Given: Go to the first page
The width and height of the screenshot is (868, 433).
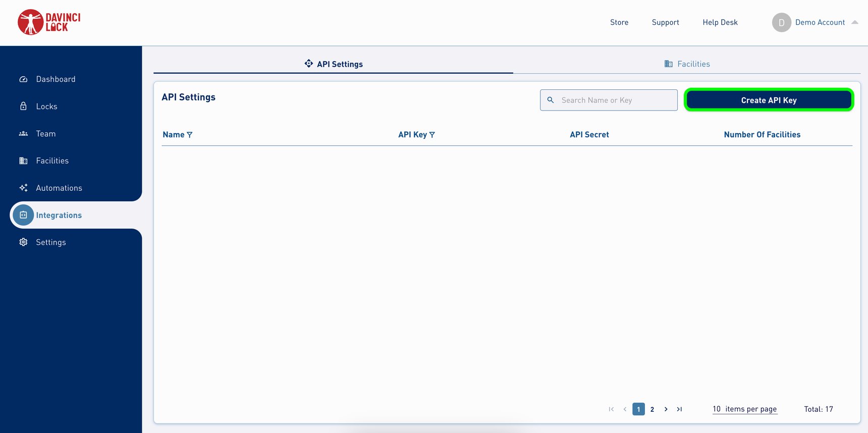Looking at the screenshot, I should 611,409.
